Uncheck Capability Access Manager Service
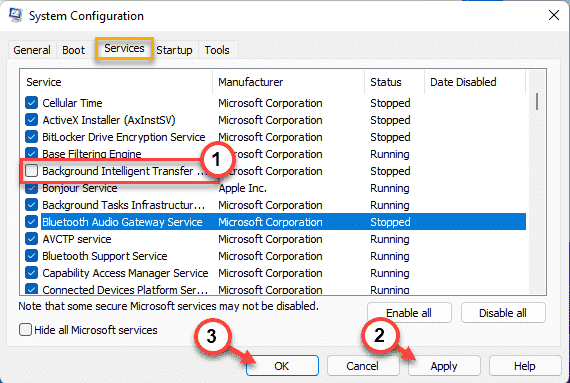This screenshot has height=383, width=570. [32, 273]
